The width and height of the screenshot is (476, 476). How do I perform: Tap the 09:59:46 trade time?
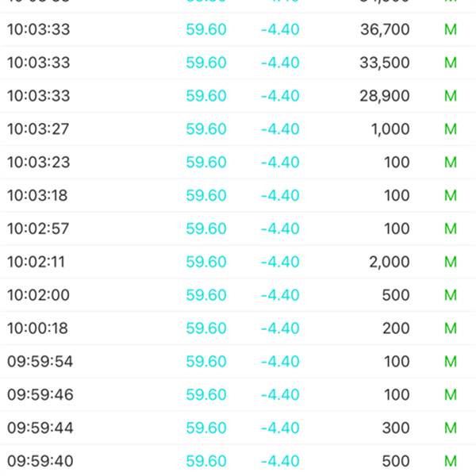click(40, 394)
